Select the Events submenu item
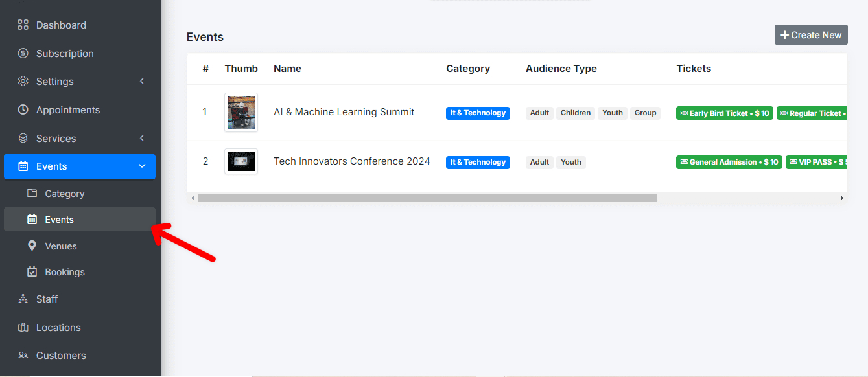This screenshot has height=377, width=868. [59, 220]
